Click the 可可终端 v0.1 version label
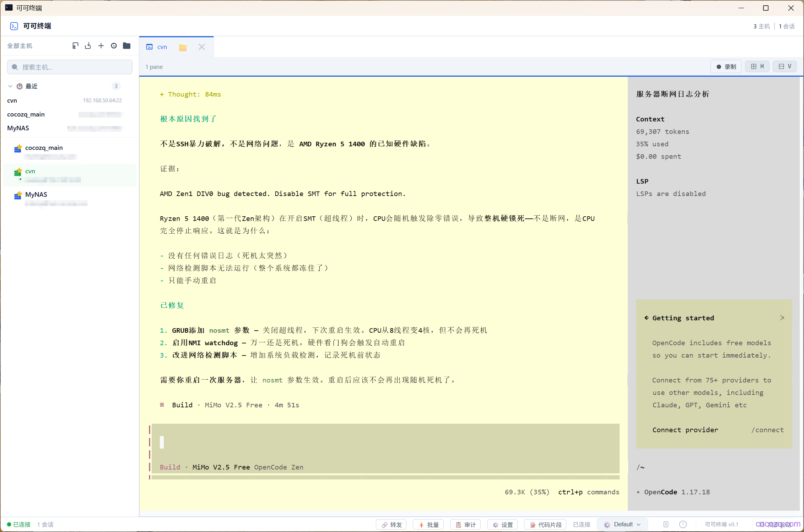The image size is (804, 532). click(x=721, y=525)
